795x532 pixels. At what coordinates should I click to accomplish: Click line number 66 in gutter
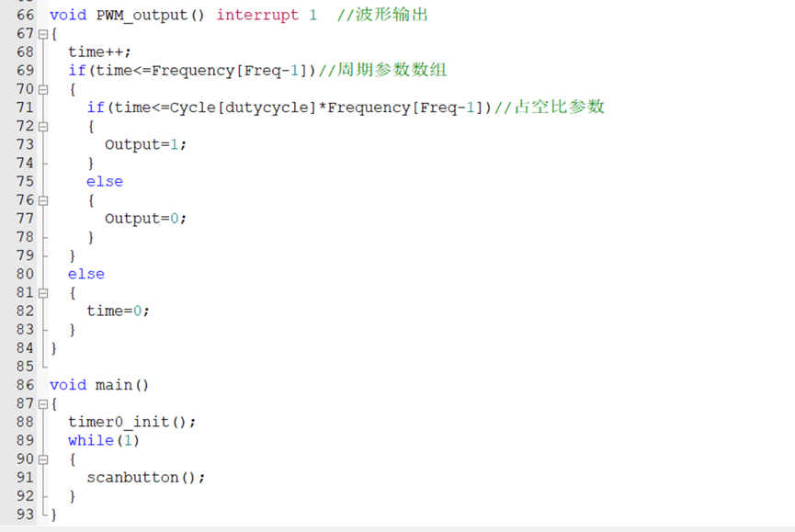click(x=25, y=16)
